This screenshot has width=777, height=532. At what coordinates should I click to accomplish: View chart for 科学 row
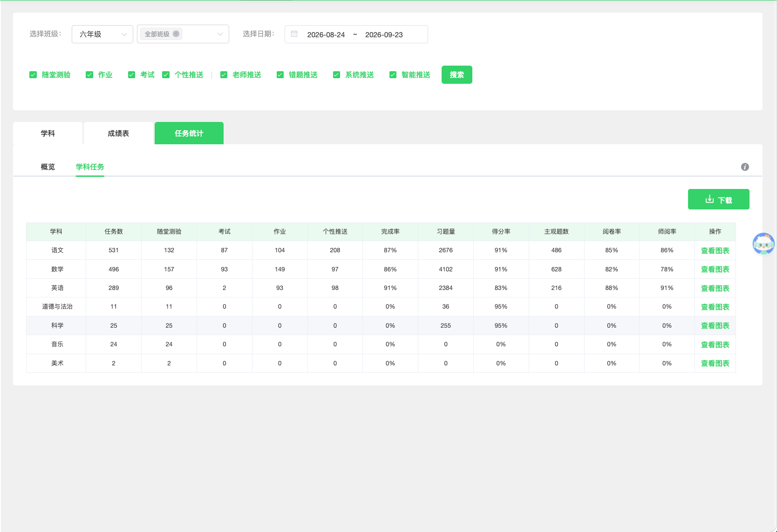tap(715, 326)
